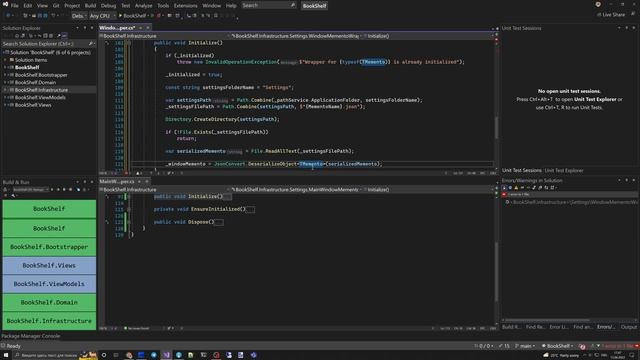Open the Build R... tab at the bottom right
Screen dimensions: 640x360
tap(511, 327)
